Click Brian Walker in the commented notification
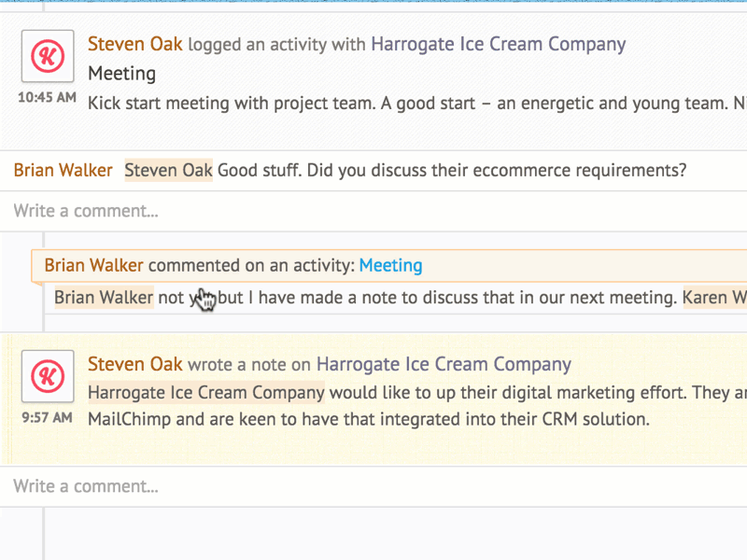Viewport: 747px width, 560px height. click(94, 265)
